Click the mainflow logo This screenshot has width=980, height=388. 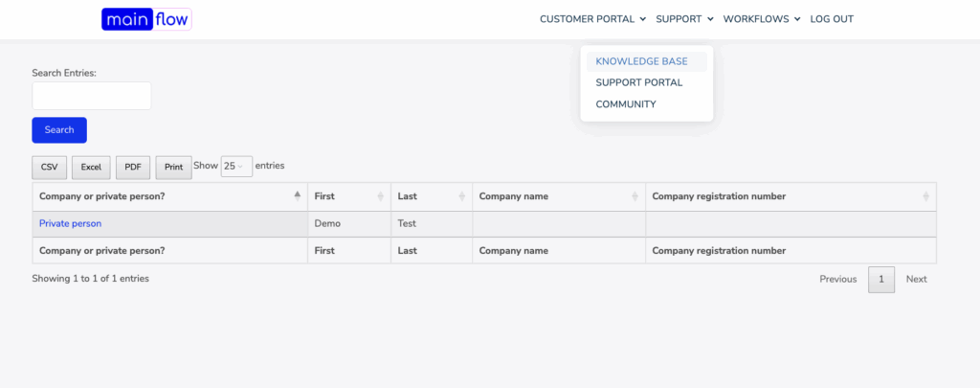click(146, 19)
